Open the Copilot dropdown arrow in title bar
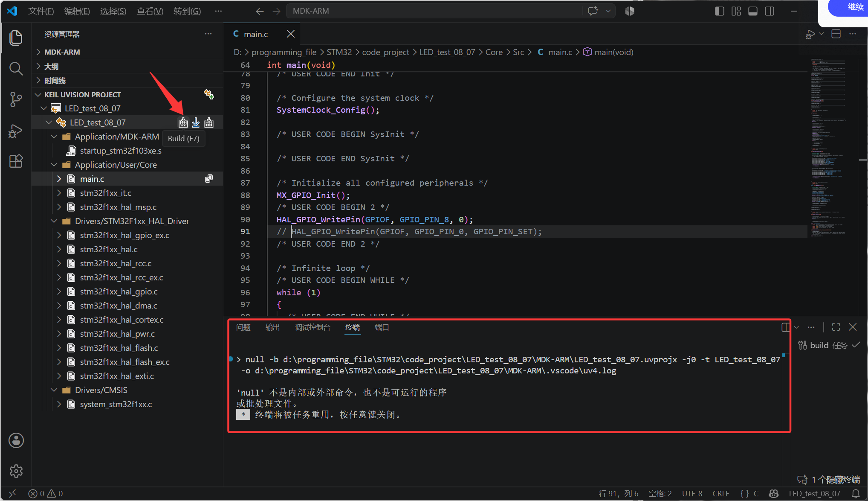 608,11
